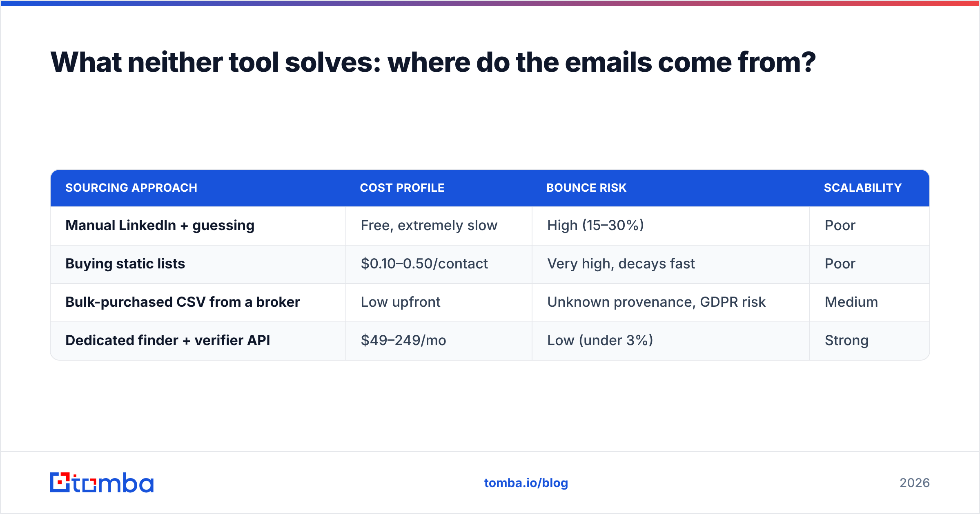
Task: Click the '$49–249/mo' cell
Action: (x=439, y=341)
